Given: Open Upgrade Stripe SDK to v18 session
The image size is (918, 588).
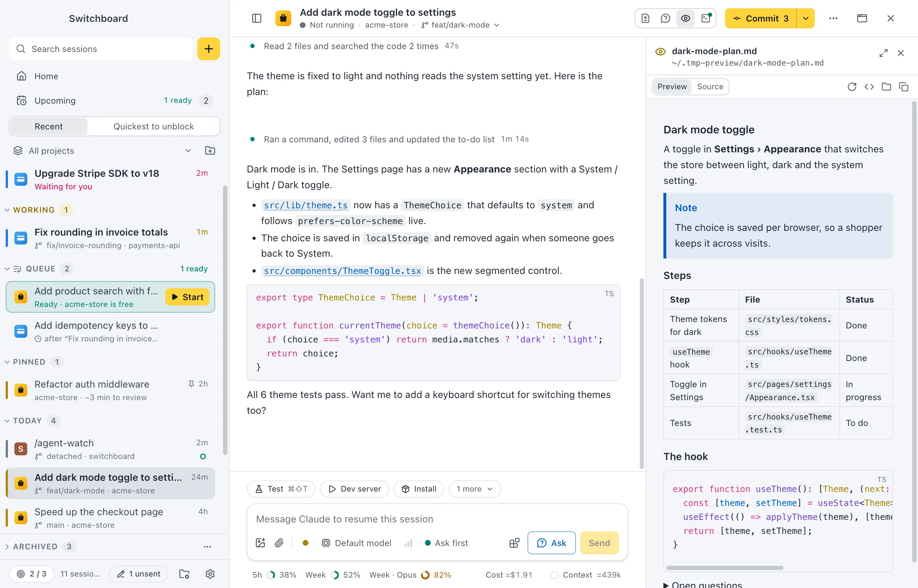Looking at the screenshot, I should pos(111,180).
